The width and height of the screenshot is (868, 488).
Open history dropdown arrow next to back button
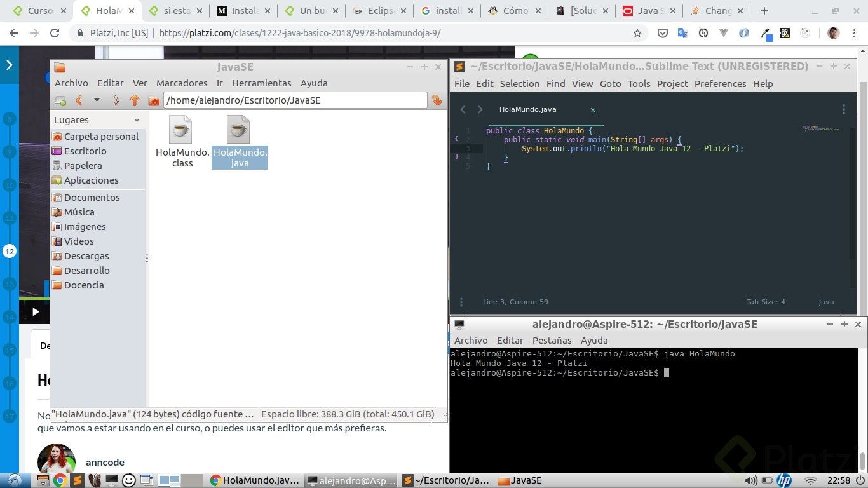(x=97, y=100)
